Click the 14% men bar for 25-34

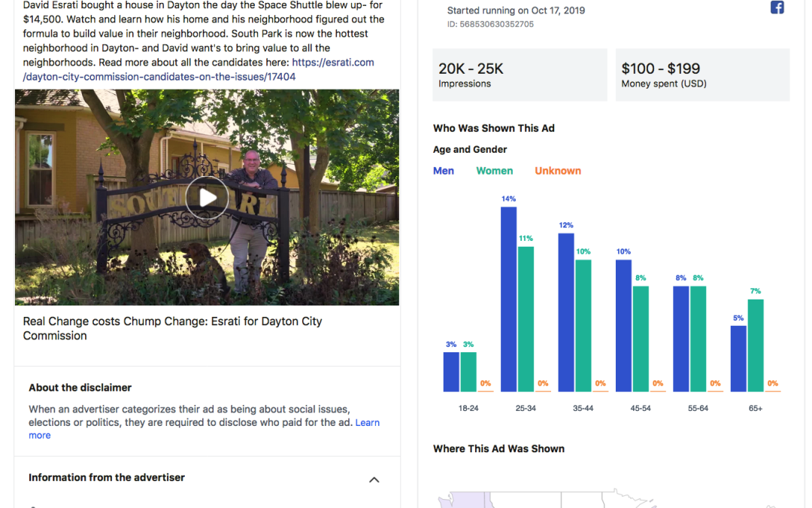coord(508,299)
